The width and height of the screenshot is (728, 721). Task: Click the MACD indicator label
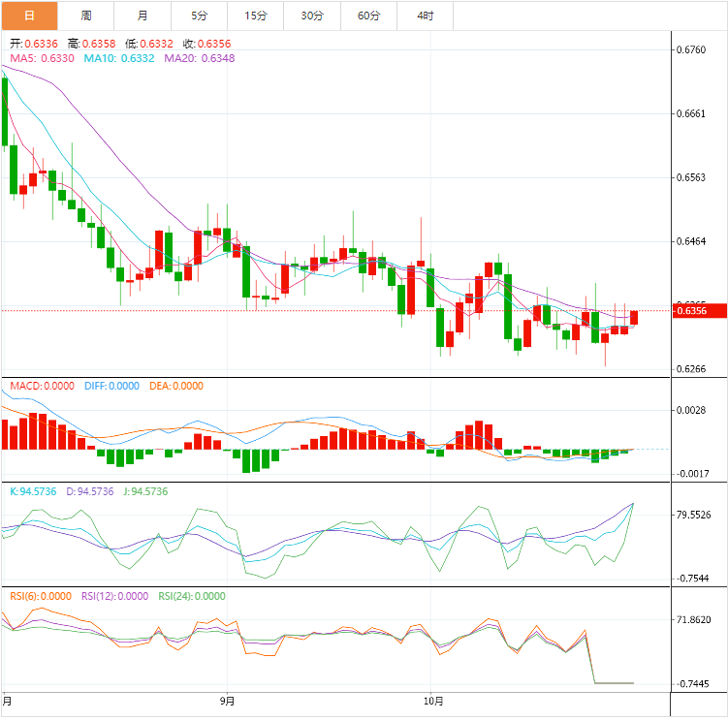point(42,386)
